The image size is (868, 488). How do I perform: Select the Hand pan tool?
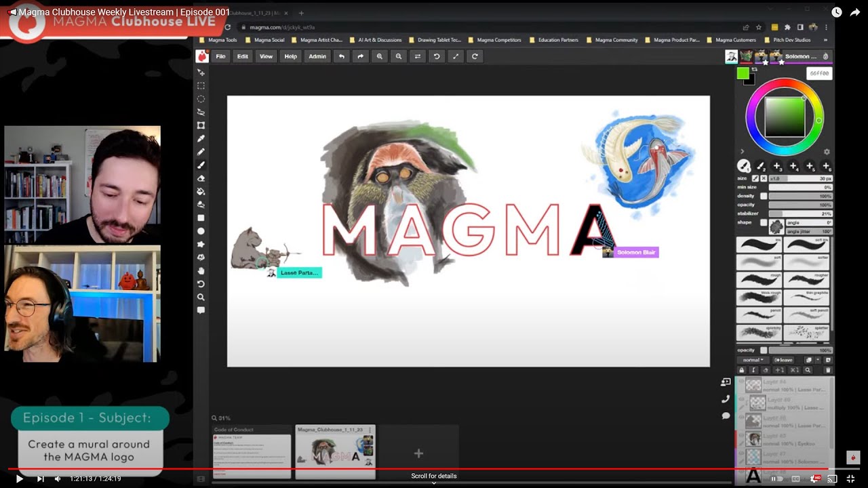(x=201, y=270)
